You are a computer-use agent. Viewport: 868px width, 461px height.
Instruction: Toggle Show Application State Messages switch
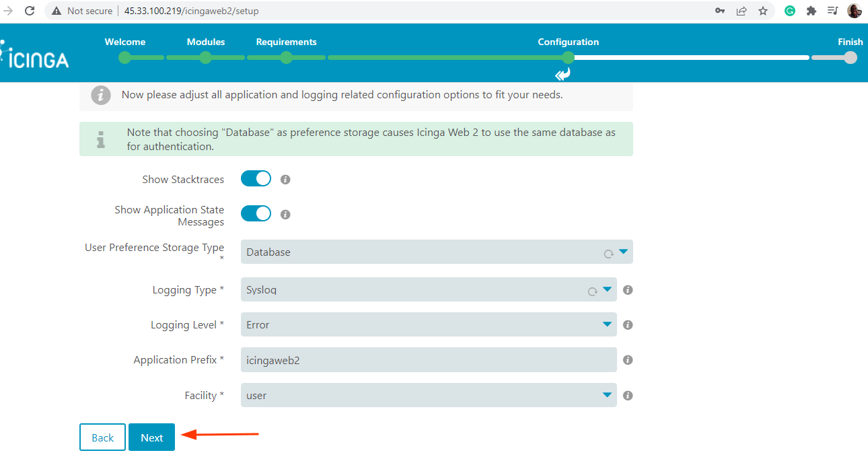tap(256, 213)
